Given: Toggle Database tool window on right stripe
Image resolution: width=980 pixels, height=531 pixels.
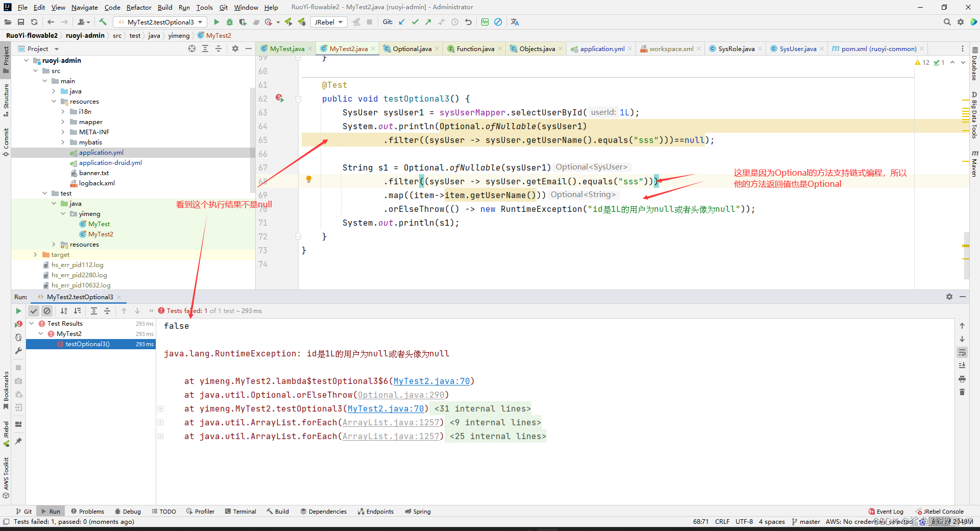Looking at the screenshot, I should [x=974, y=64].
